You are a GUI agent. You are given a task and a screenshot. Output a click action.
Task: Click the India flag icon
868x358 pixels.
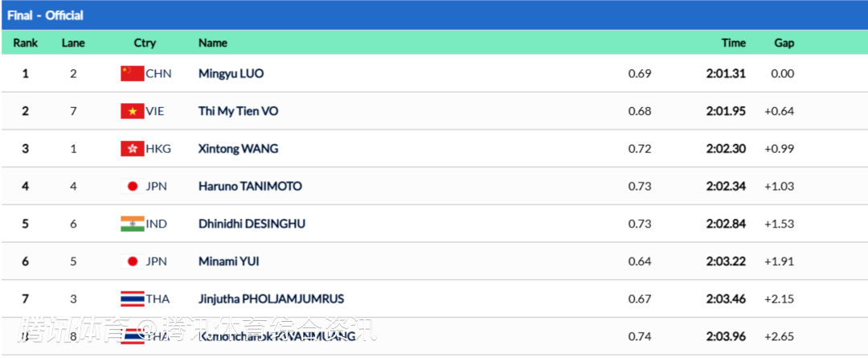[132, 224]
